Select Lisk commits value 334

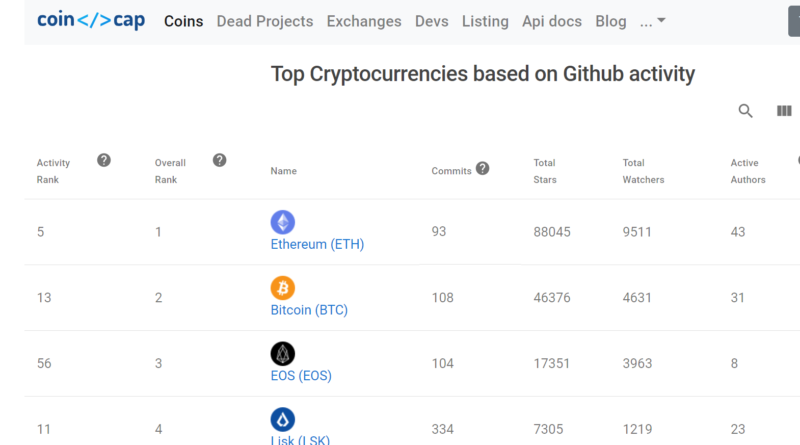pyautogui.click(x=442, y=429)
